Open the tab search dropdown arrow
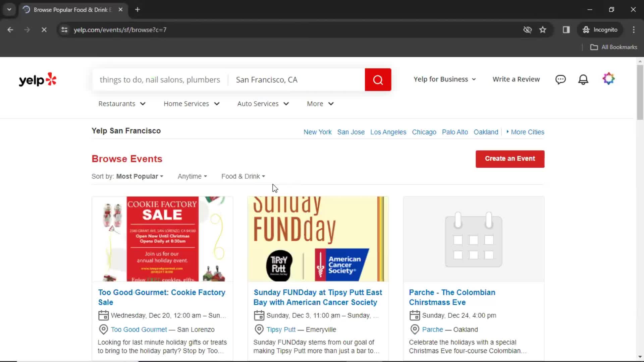 pyautogui.click(x=9, y=10)
